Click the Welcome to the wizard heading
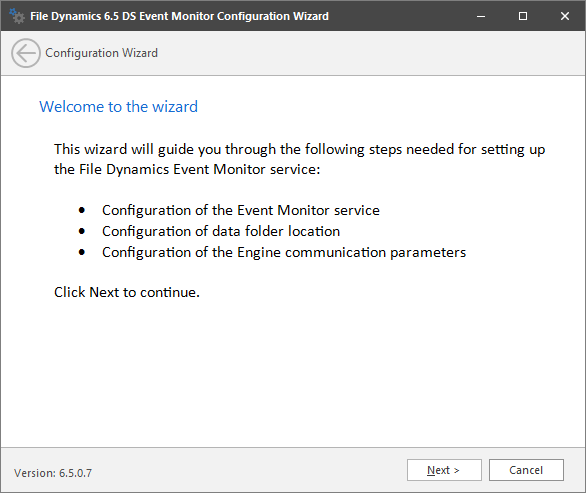 tap(118, 107)
